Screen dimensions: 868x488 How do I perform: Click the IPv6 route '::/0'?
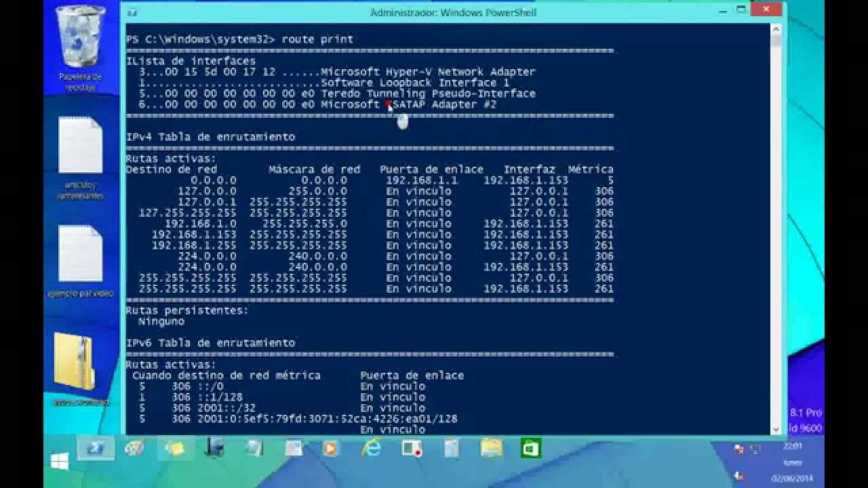[x=210, y=386]
